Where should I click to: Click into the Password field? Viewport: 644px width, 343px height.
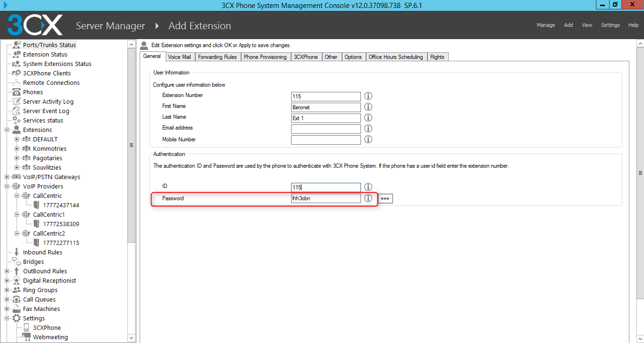tap(326, 198)
